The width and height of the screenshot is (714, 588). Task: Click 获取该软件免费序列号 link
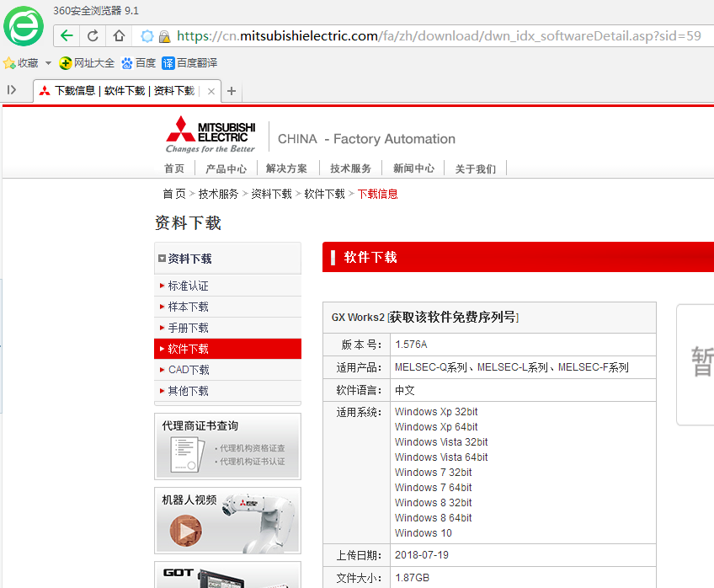(453, 318)
